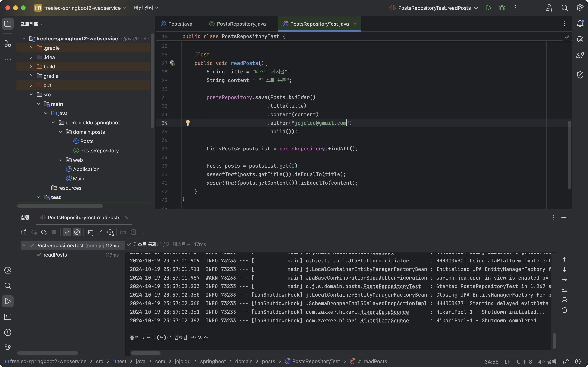
Task: Click the trash icon to clear console output
Action: point(564,310)
